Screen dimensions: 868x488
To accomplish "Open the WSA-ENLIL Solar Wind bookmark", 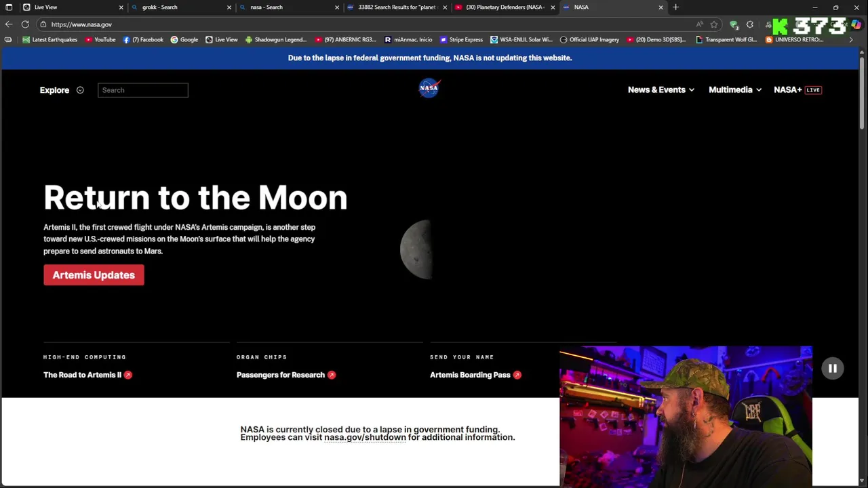I will [x=521, y=39].
